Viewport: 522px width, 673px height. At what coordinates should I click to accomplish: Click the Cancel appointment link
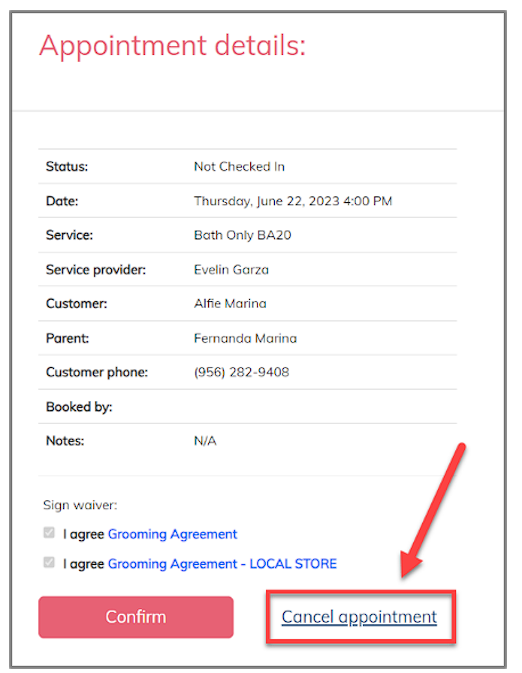coord(359,617)
